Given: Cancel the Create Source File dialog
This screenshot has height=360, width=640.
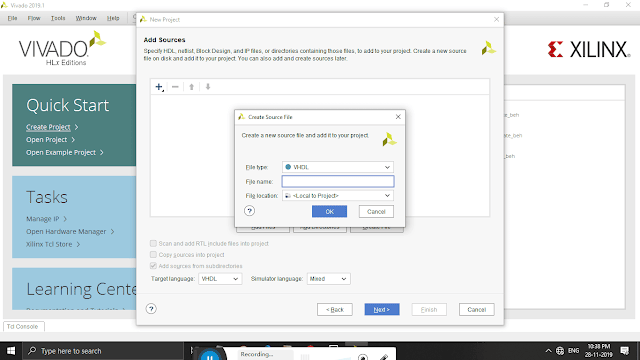Looking at the screenshot, I should pos(376,211).
